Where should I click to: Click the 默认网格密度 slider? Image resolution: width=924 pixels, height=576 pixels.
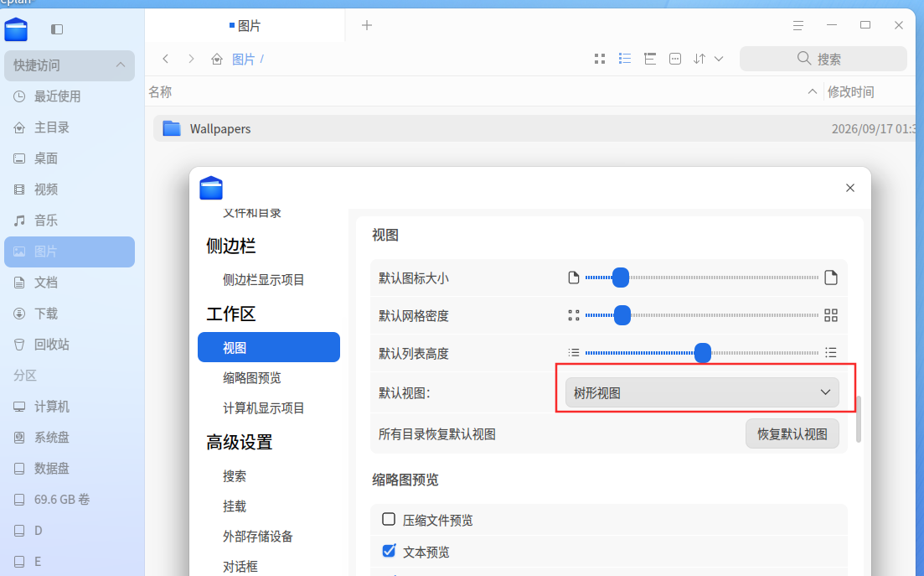click(701, 315)
